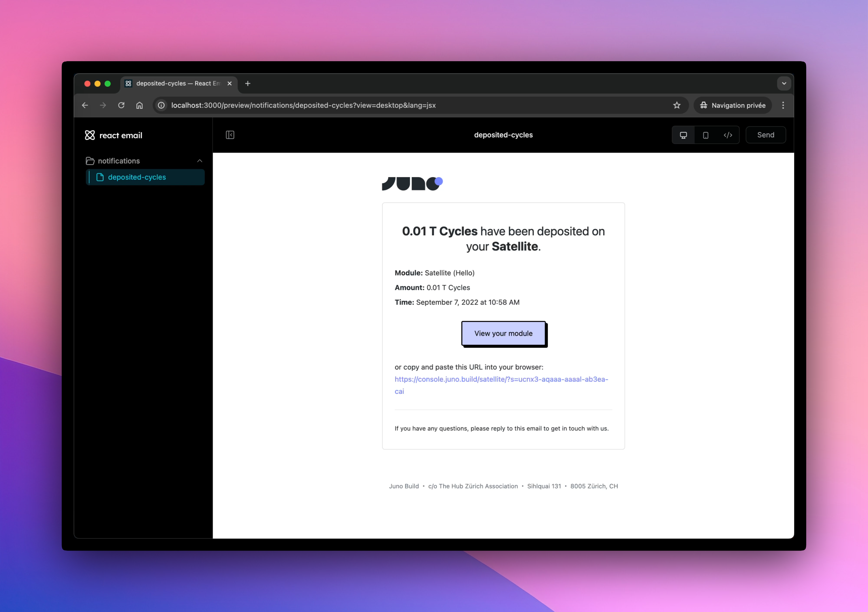View site information icon in address bar

point(161,105)
